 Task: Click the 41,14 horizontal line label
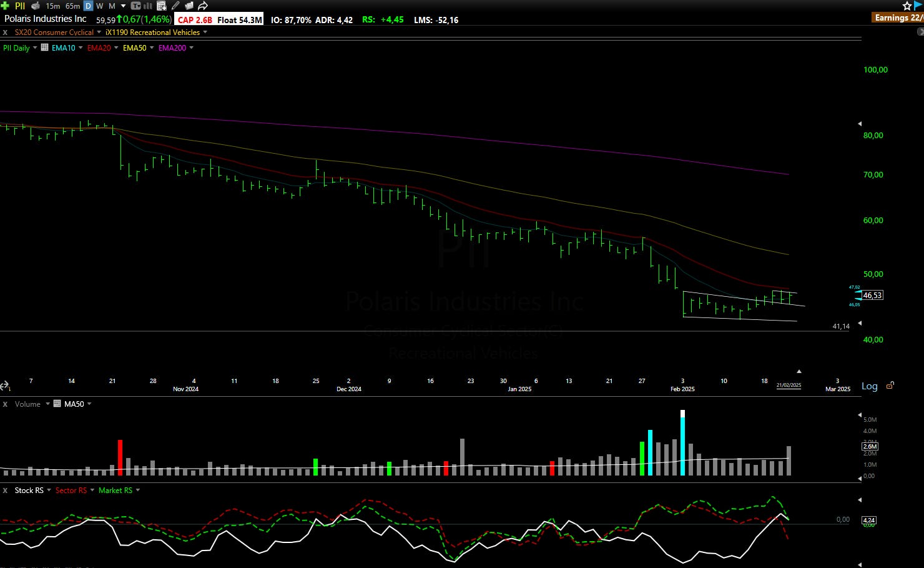coord(841,326)
